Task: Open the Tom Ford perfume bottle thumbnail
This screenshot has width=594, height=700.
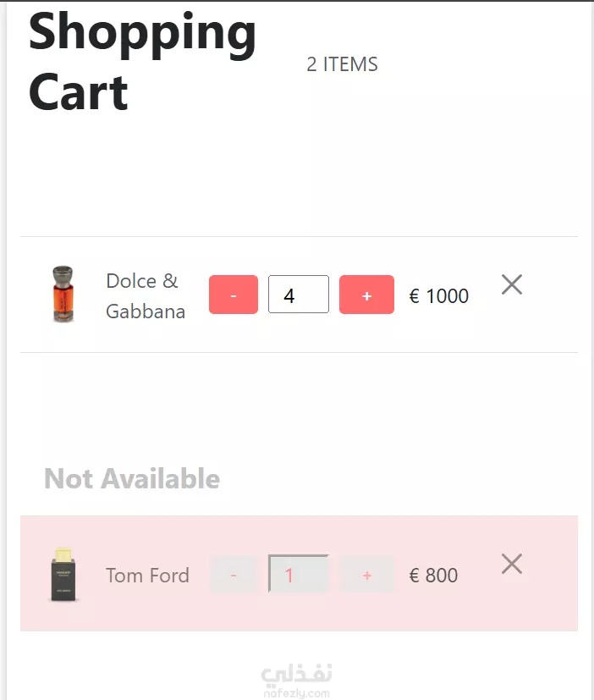Action: point(63,575)
